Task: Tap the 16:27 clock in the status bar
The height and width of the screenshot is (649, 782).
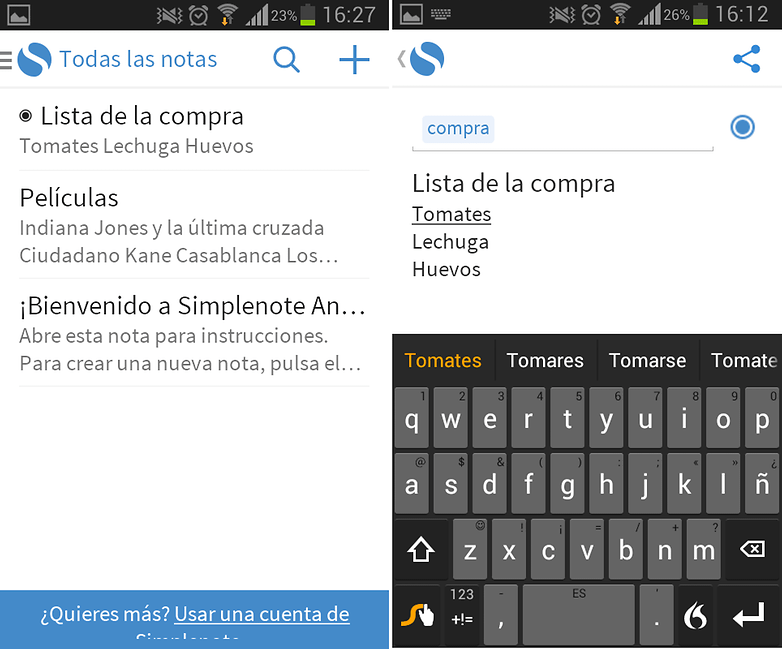Action: coord(349,14)
